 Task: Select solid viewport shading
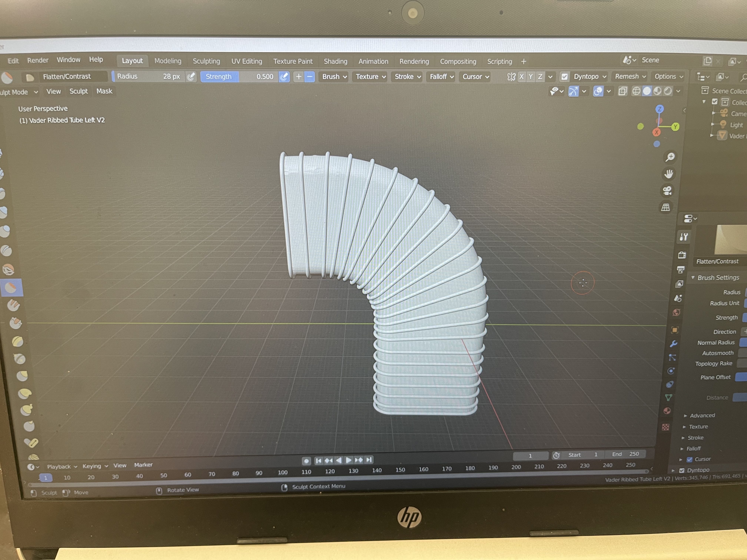pos(646,91)
